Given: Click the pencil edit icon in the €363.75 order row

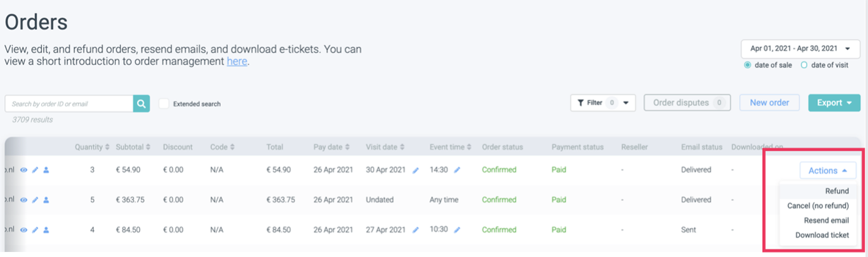Looking at the screenshot, I should (x=35, y=200).
